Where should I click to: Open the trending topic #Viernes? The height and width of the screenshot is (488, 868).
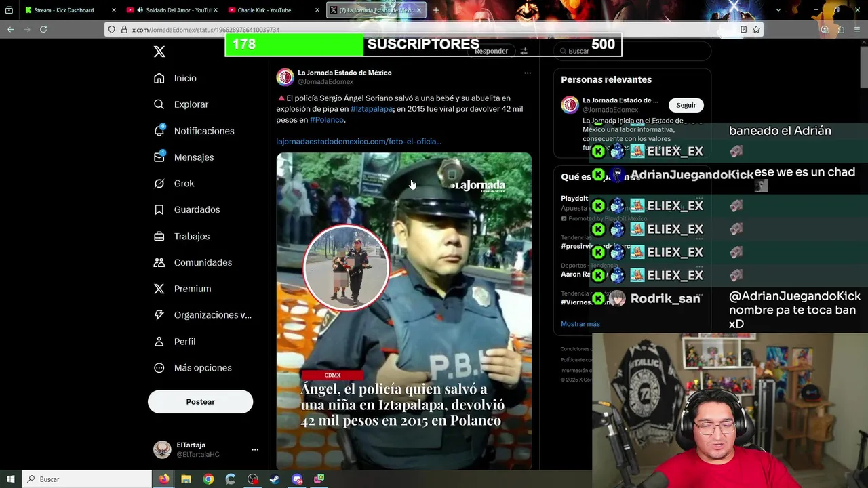pos(575,302)
